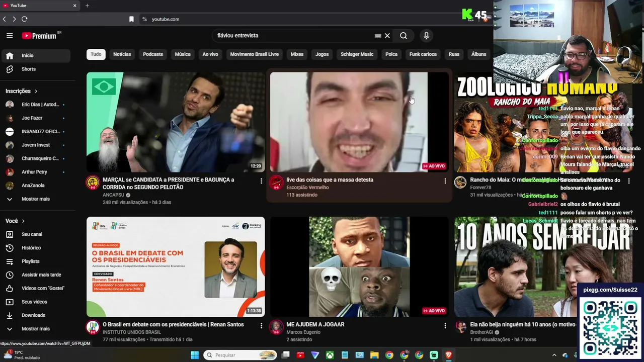
Task: Open the BrotherAGI channel avatar
Action: 460,327
